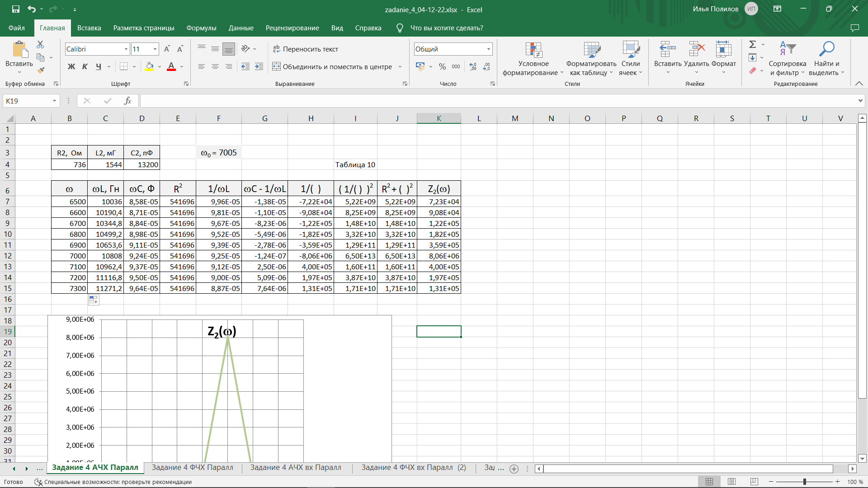Viewport: 868px width, 488px height.
Task: Toggle bottom vertical alignment button
Action: click(229, 49)
